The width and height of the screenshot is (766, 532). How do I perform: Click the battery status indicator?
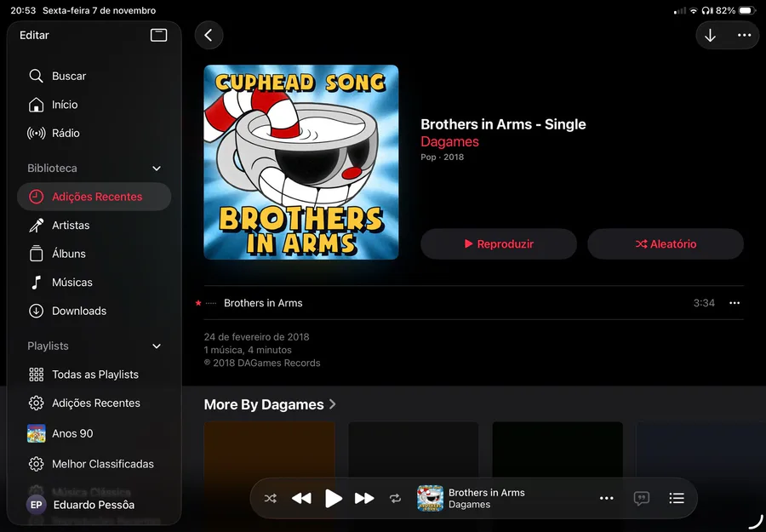(747, 10)
